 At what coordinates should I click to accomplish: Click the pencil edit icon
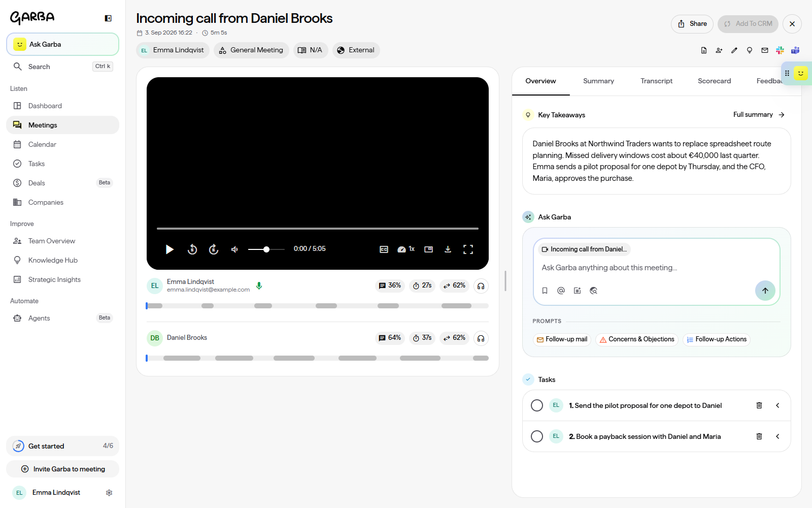734,50
